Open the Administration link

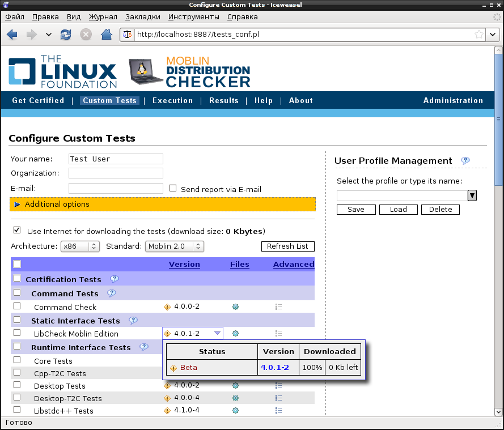[x=453, y=100]
